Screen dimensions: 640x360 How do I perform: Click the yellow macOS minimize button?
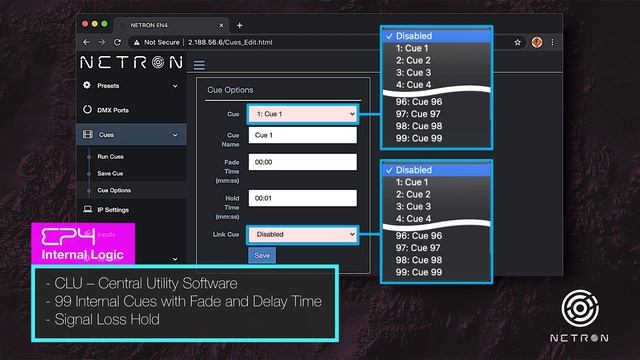pyautogui.click(x=95, y=24)
